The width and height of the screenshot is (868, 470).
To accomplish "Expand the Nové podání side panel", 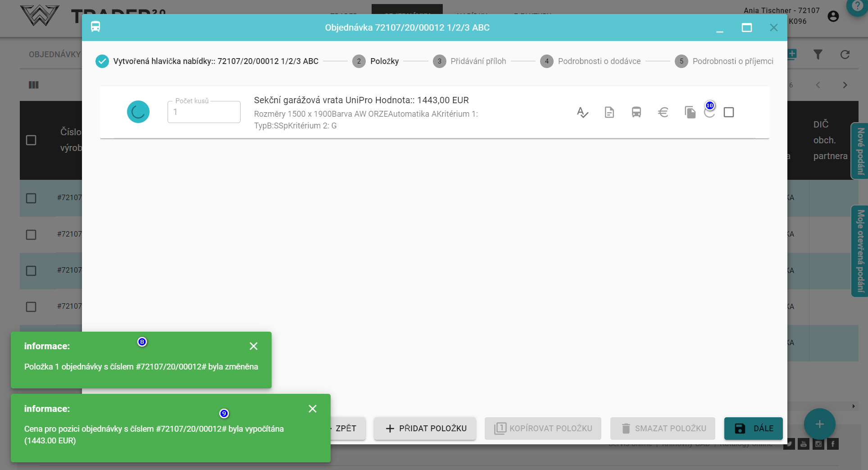I will pos(859,151).
